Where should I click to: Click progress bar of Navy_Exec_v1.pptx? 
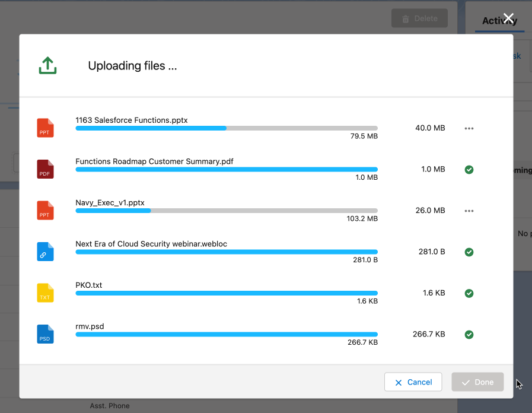click(x=227, y=211)
